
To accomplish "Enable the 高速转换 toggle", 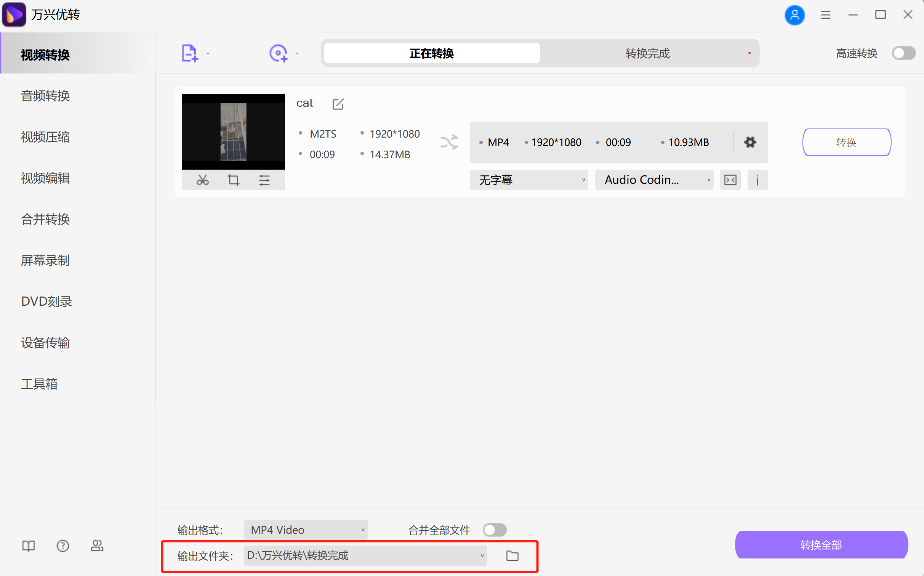I will [903, 53].
